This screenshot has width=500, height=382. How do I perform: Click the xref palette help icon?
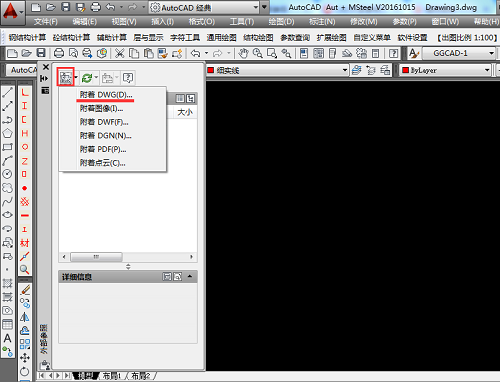pos(128,78)
